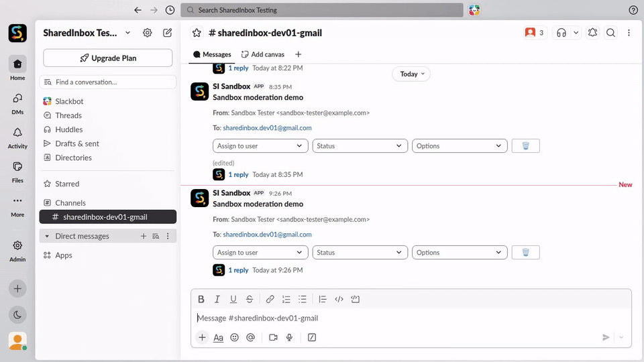Open Assign to user in 8:35 PM message
Image resolution: width=644 pixels, height=362 pixels.
[x=260, y=145]
